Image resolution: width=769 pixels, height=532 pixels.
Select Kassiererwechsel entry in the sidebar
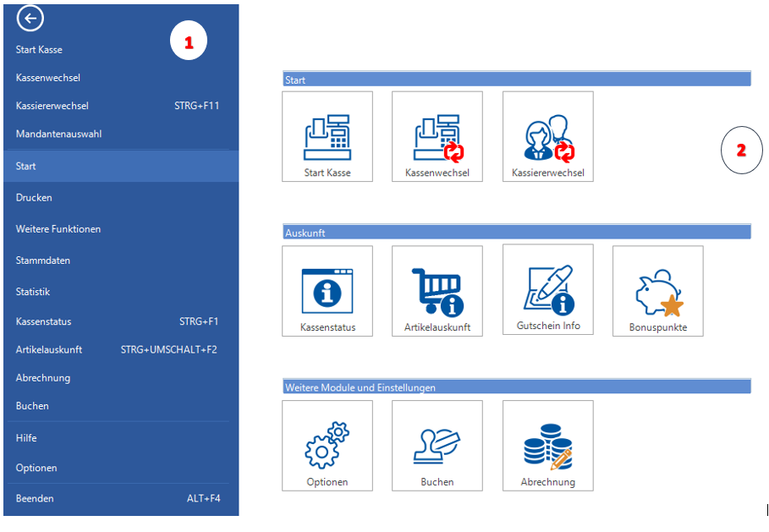(52, 106)
